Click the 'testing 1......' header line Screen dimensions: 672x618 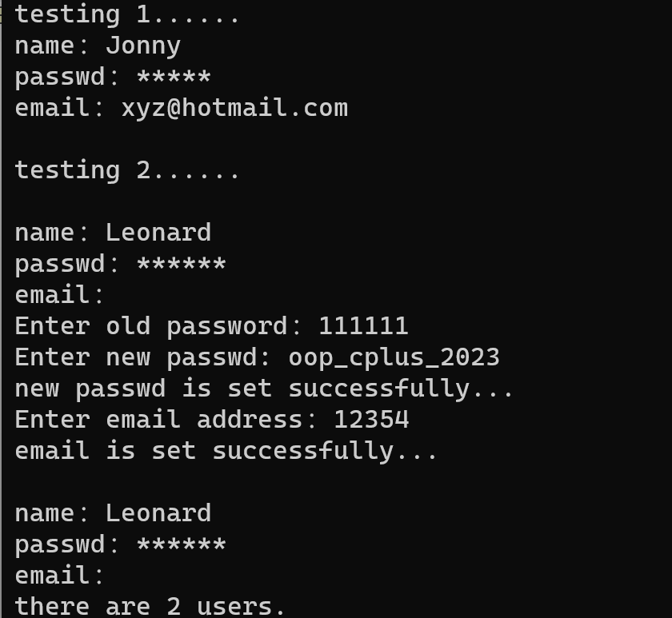click(127, 14)
